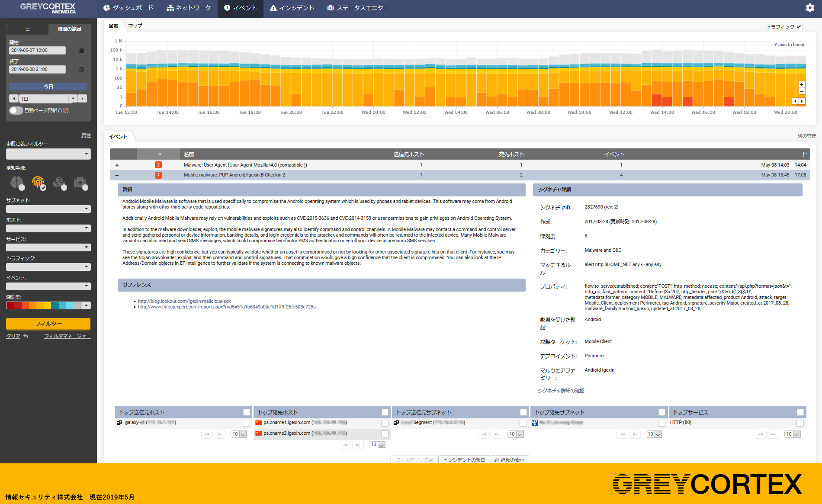Click top destination subnet row icon
Screen dimensions: 822x504
point(535,423)
